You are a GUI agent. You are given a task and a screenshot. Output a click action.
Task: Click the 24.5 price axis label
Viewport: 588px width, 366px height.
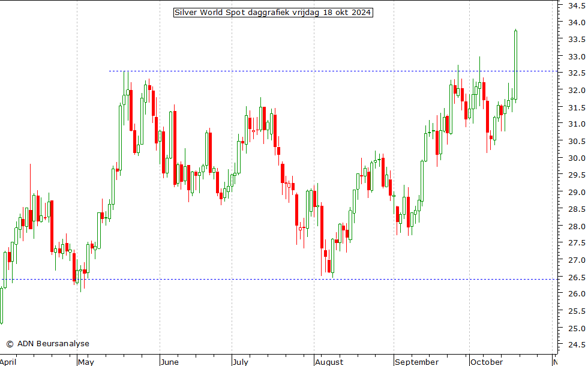click(x=577, y=345)
